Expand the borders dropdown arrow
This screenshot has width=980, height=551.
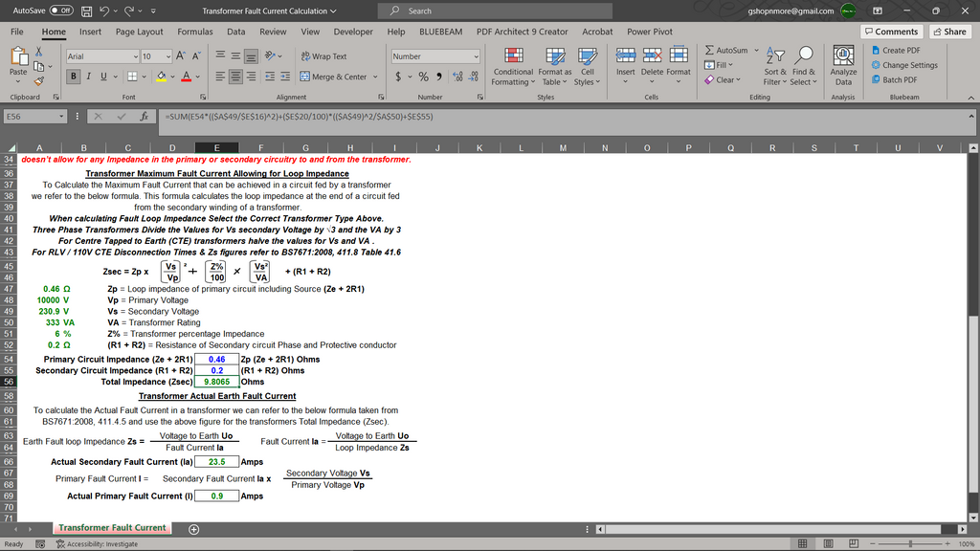tap(144, 77)
